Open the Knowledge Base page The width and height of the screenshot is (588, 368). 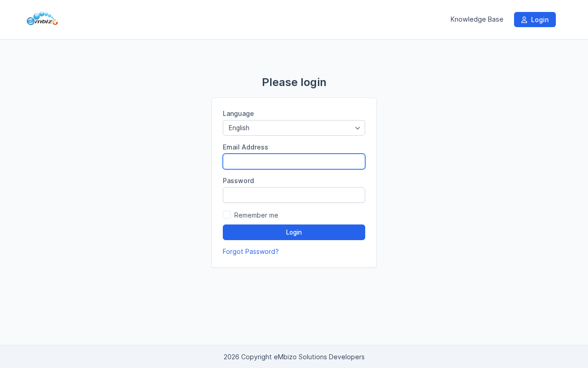click(x=477, y=19)
